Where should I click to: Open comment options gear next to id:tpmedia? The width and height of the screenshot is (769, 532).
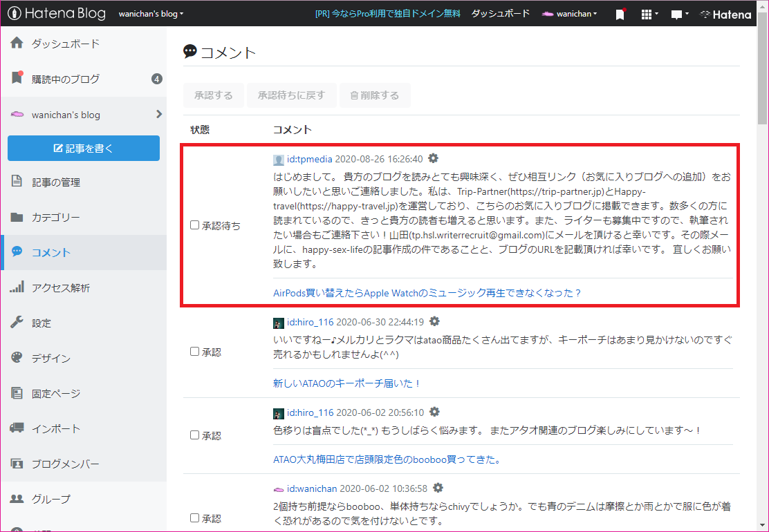(x=434, y=158)
